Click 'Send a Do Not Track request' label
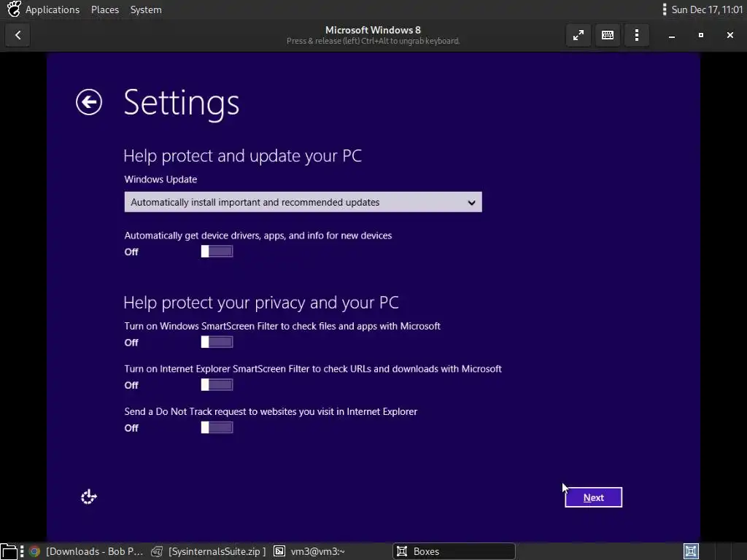 coord(271,412)
